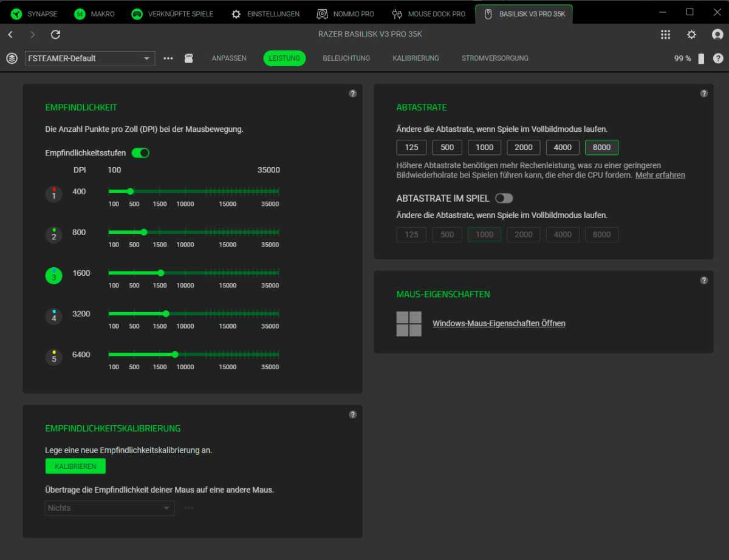Click the stage 3 DPI slider at 1600
Viewport: 729px width, 560px height.
(160, 273)
